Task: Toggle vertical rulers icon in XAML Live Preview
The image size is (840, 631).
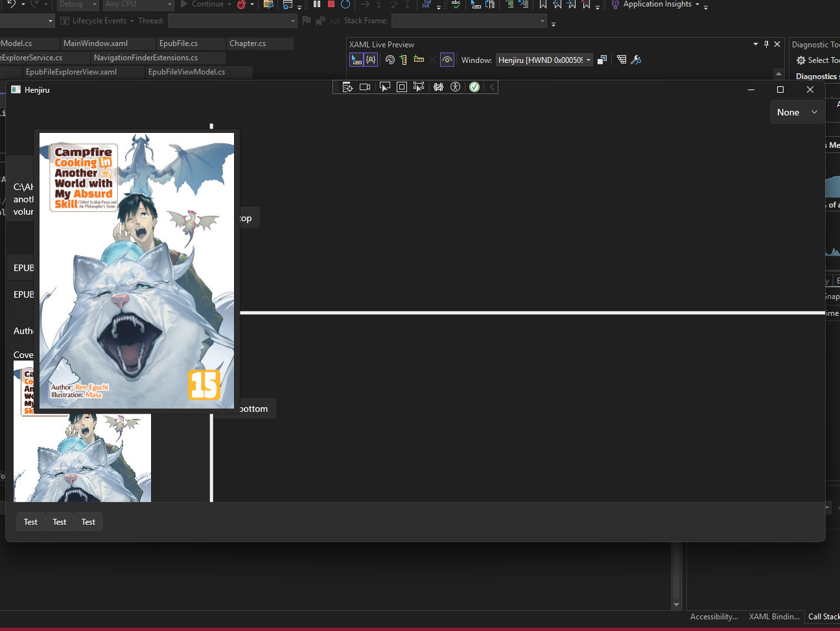Action: (x=404, y=60)
